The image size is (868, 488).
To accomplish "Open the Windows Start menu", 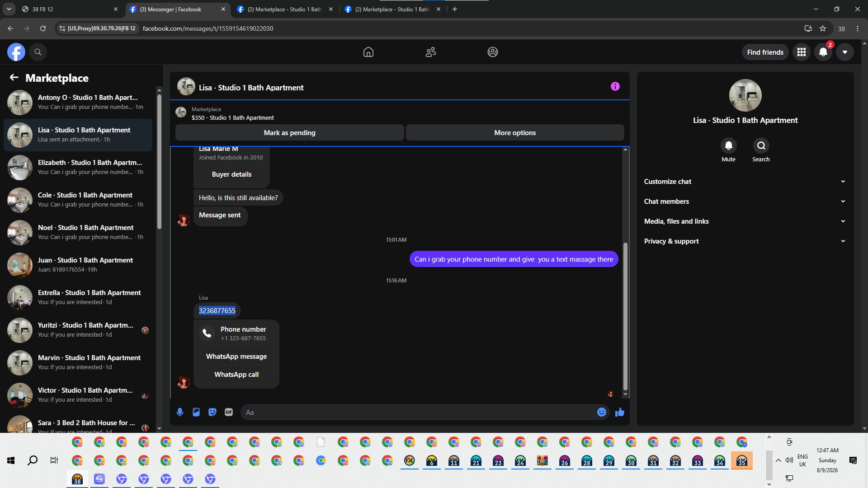I will click(x=11, y=460).
